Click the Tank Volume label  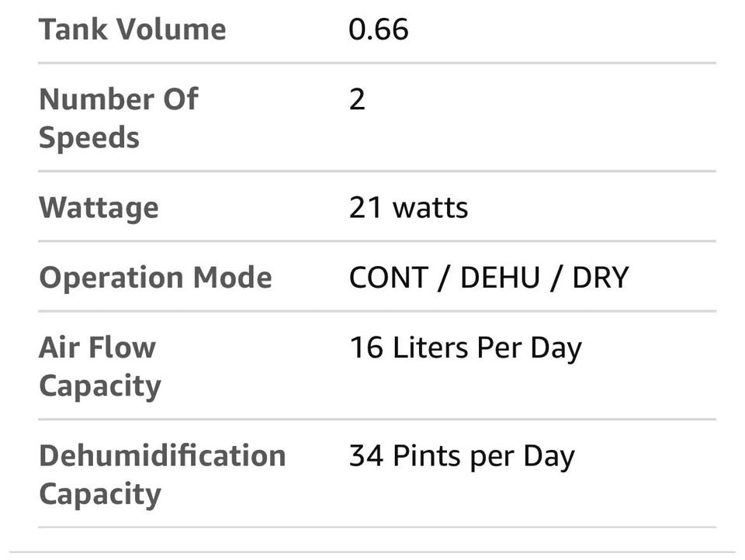click(132, 30)
